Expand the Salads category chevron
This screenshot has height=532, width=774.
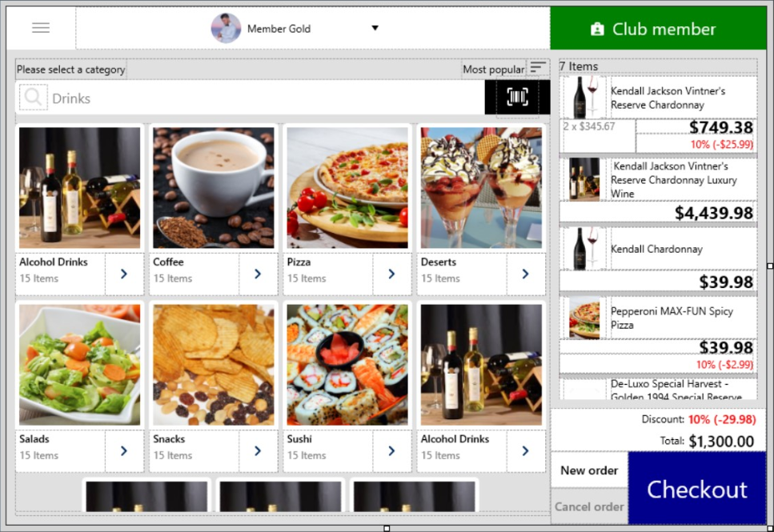(x=123, y=450)
